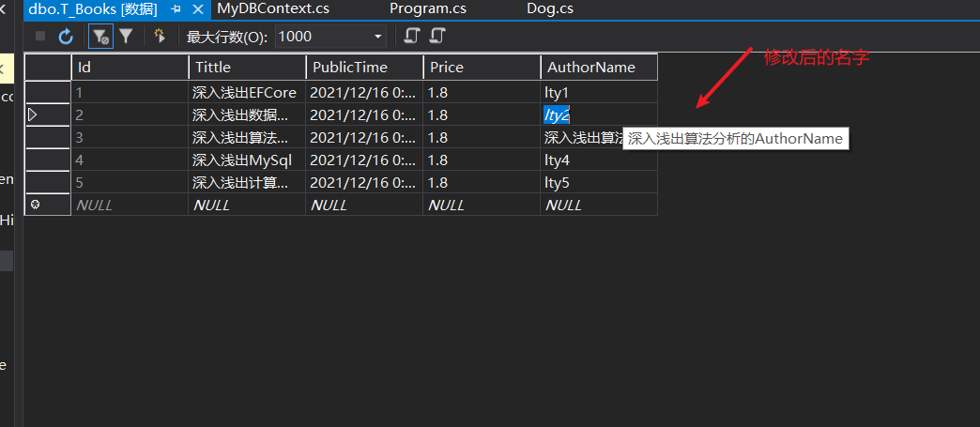The image size is (980, 427).
Task: Pin the dbo.T_Books tab
Action: (x=176, y=9)
